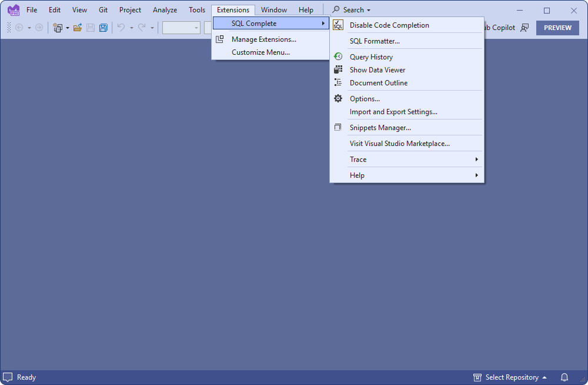
Task: Click the Manage Extensions icon
Action: pos(220,39)
